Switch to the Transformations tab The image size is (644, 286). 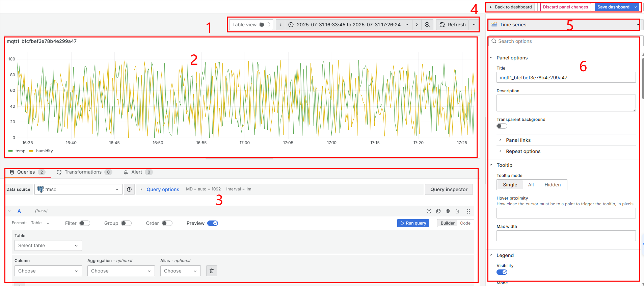[x=83, y=172]
